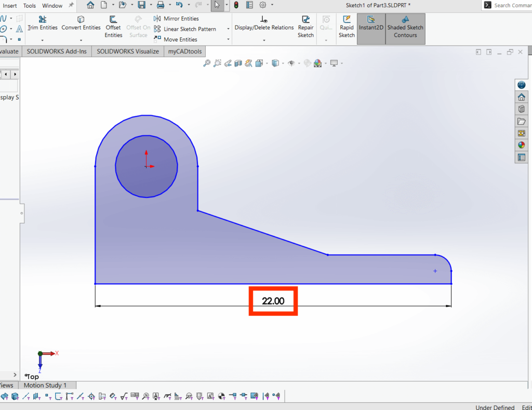Open the Tools menu
532x410 pixels.
(x=29, y=5)
